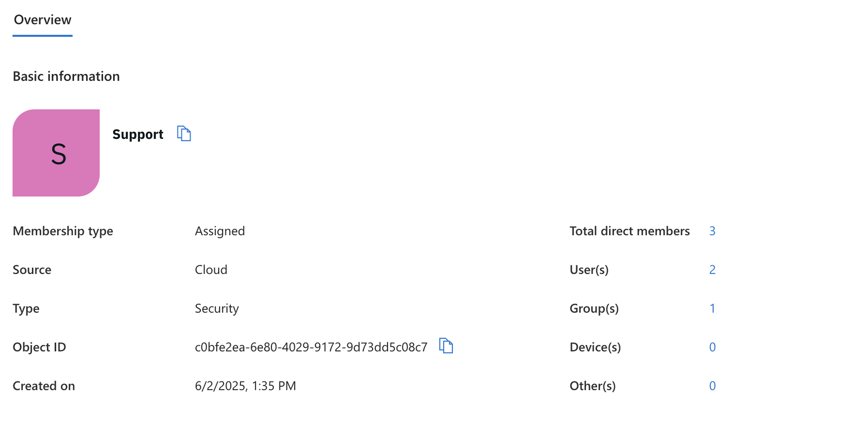Click the Other(s) member count
This screenshot has width=868, height=423.
712,385
